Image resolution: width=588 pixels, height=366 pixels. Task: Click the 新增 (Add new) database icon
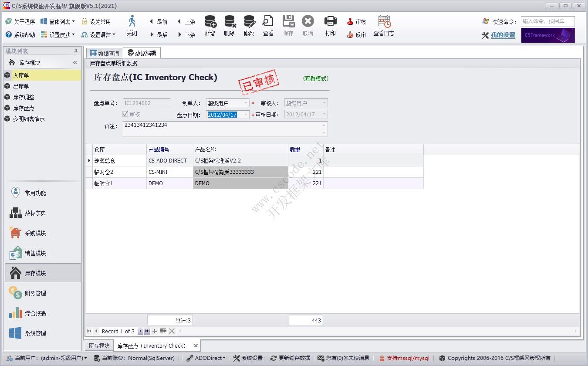point(210,22)
